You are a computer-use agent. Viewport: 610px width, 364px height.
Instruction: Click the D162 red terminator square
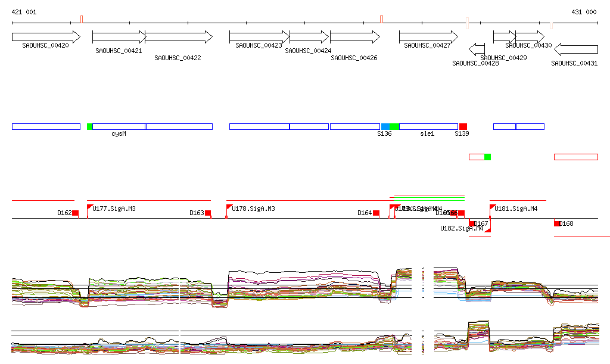tap(76, 213)
